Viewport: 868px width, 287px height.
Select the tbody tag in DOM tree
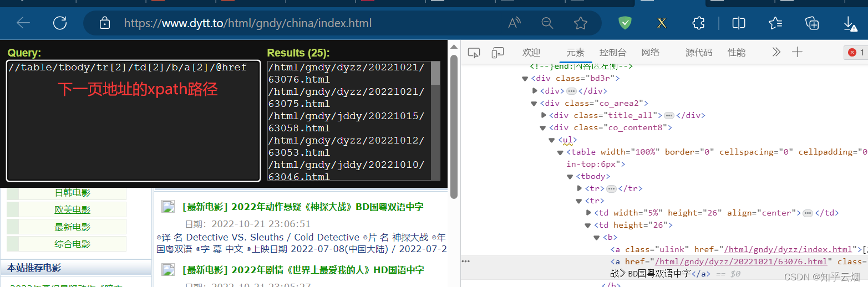tap(593, 176)
